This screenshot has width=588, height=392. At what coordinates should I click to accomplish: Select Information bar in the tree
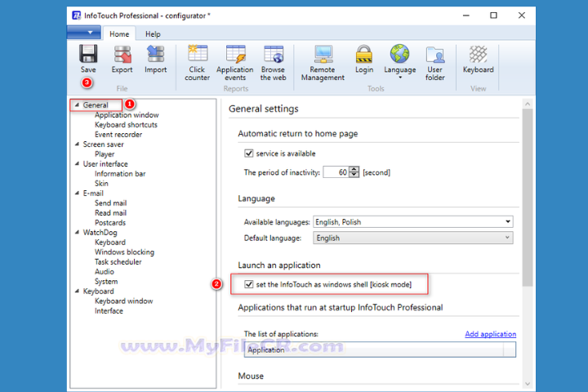coord(120,173)
